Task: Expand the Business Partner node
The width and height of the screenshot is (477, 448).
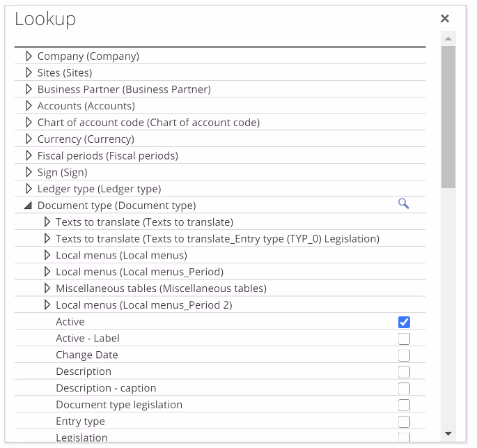Action: pos(29,89)
